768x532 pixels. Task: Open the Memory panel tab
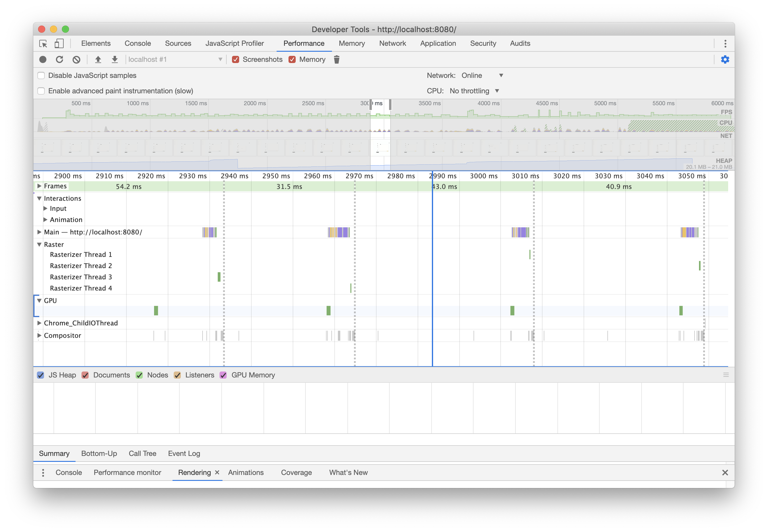click(352, 43)
